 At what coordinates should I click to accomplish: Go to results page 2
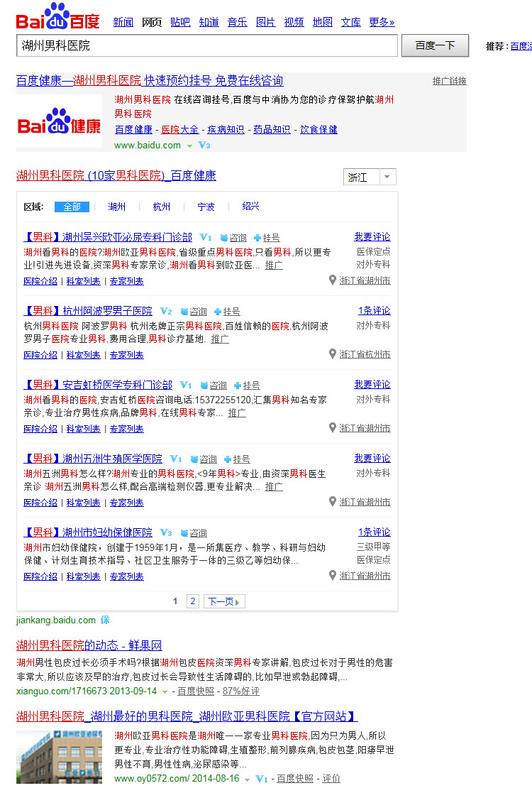coord(192,601)
